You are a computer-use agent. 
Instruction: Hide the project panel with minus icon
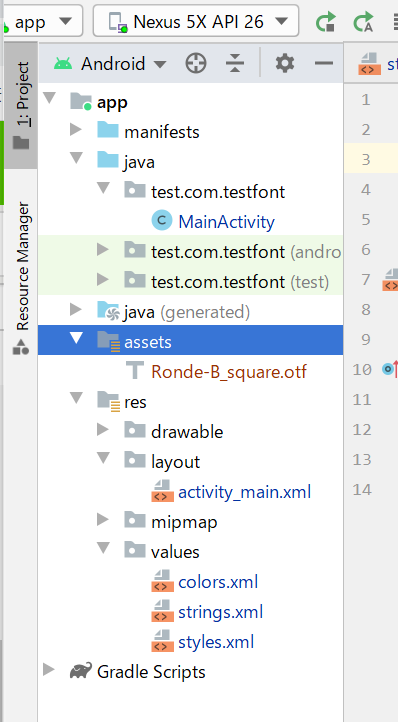pos(324,63)
